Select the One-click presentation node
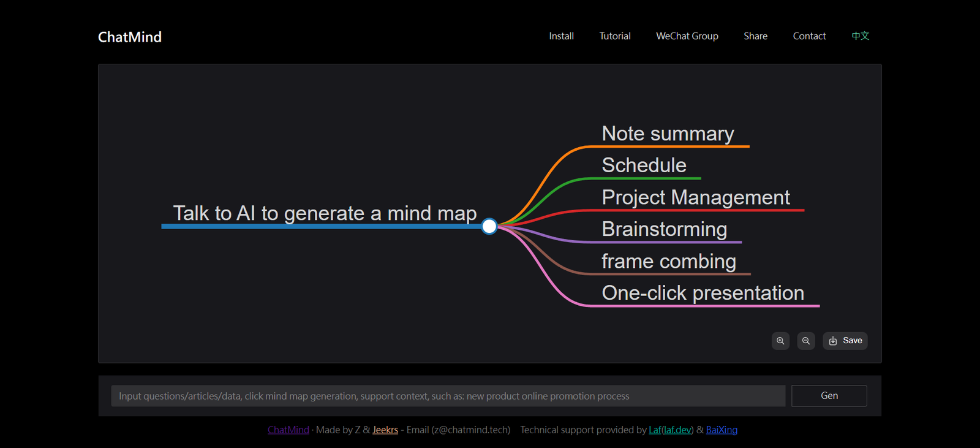 coord(703,293)
